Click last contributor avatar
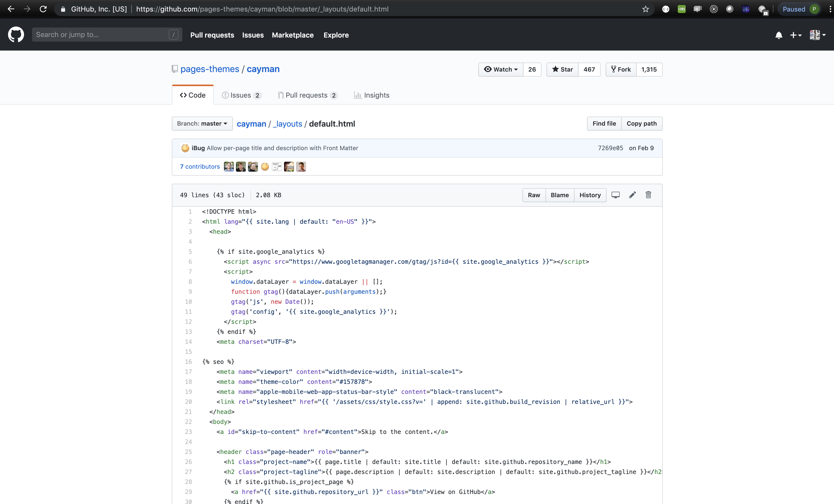 (x=301, y=167)
